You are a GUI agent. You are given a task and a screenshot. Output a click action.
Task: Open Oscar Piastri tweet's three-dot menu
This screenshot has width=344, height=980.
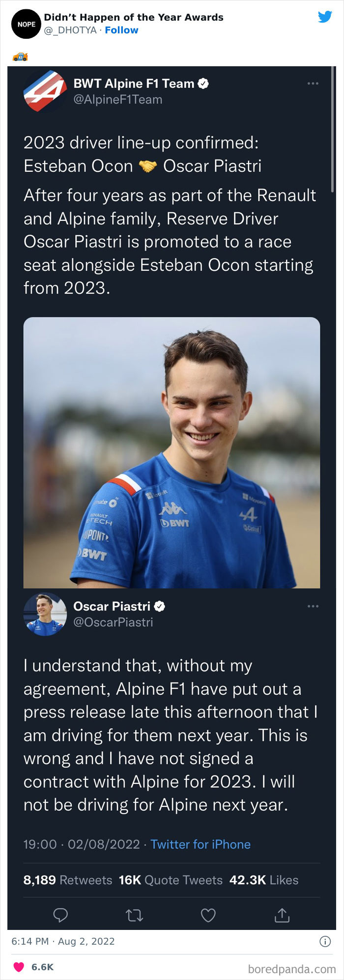(313, 607)
